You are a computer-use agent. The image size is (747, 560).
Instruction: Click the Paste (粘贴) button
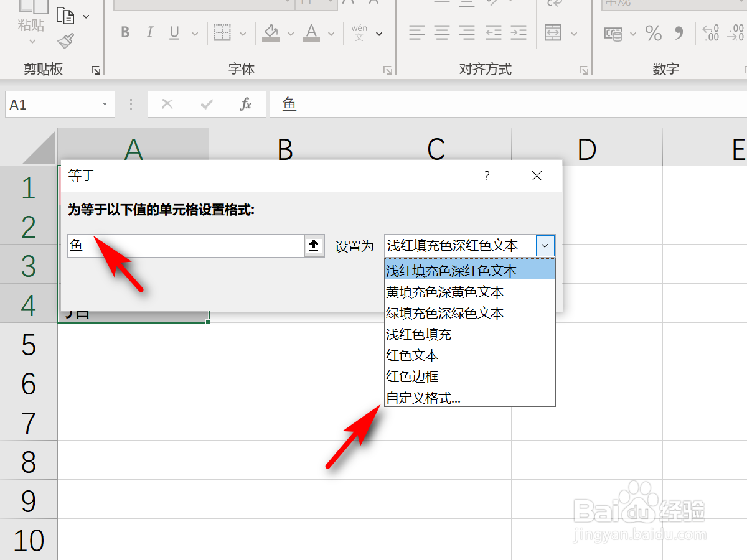pyautogui.click(x=31, y=17)
